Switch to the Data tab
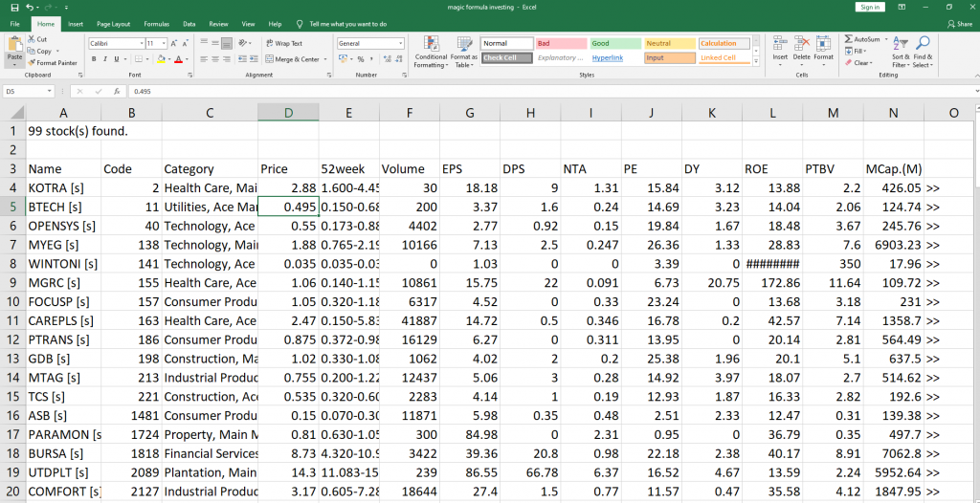Image resolution: width=980 pixels, height=503 pixels. point(189,24)
